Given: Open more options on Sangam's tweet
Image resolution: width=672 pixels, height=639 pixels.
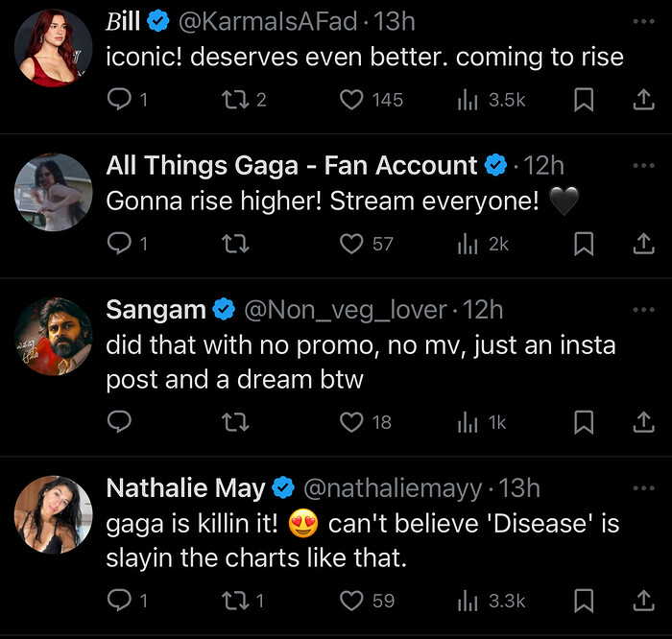Looking at the screenshot, I should point(644,310).
